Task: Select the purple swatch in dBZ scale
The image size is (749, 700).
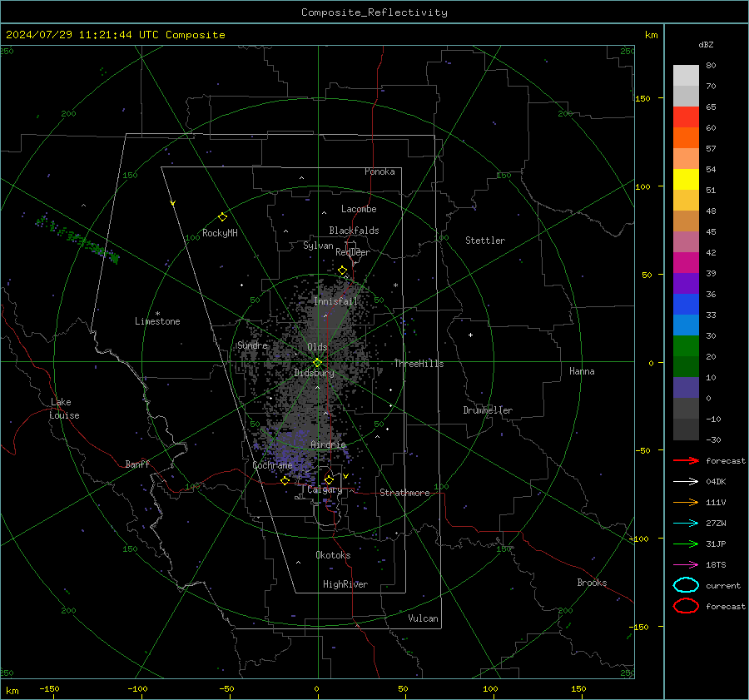Action: 686,283
